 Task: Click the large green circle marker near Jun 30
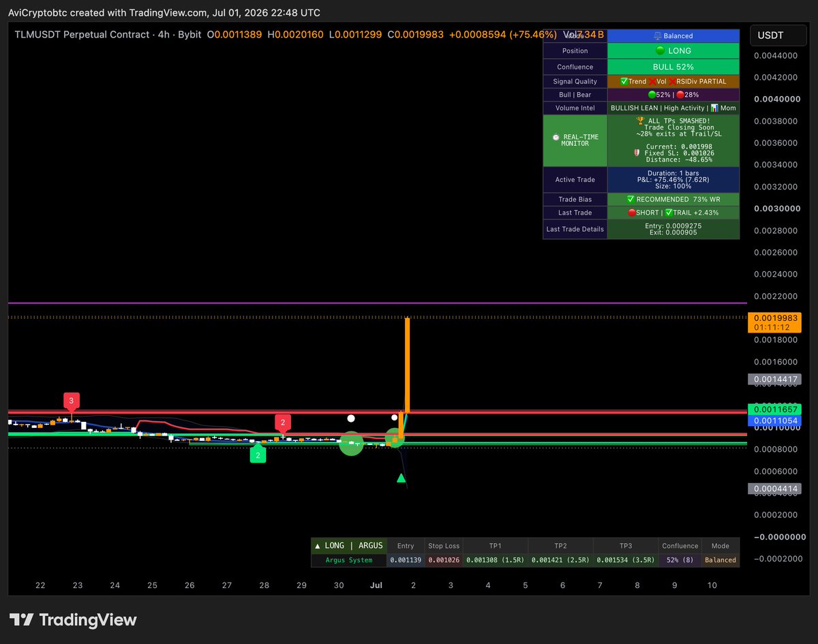click(x=351, y=443)
